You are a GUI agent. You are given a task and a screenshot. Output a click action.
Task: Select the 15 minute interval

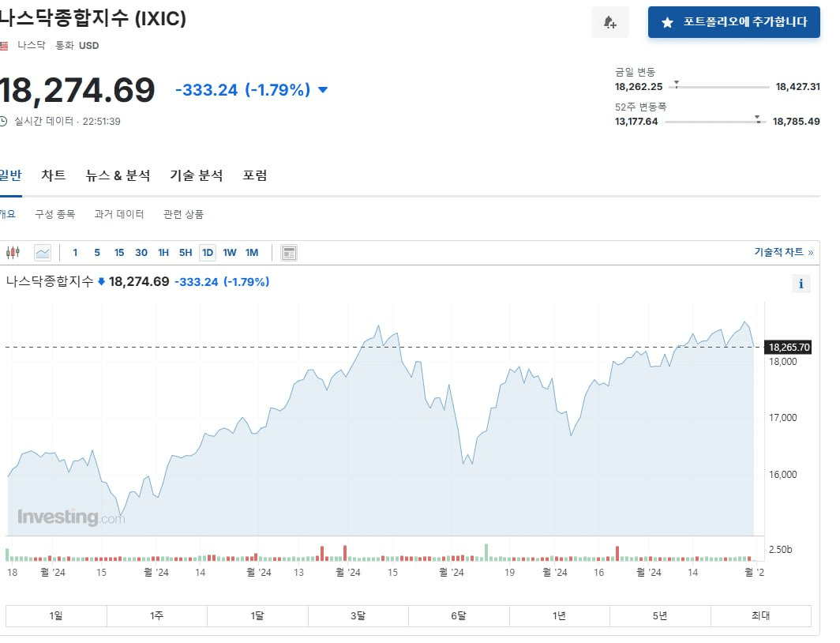pyautogui.click(x=119, y=252)
